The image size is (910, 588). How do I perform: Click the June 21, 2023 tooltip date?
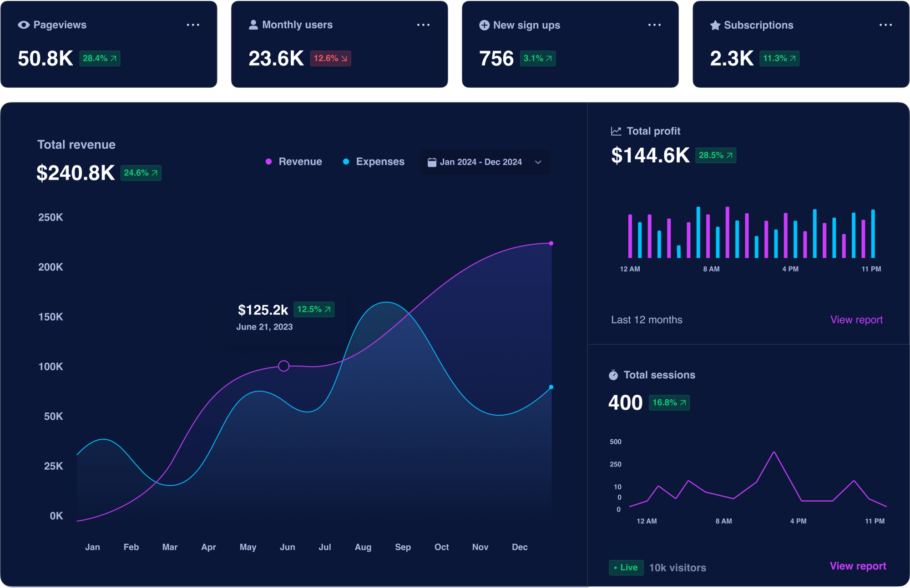click(264, 327)
